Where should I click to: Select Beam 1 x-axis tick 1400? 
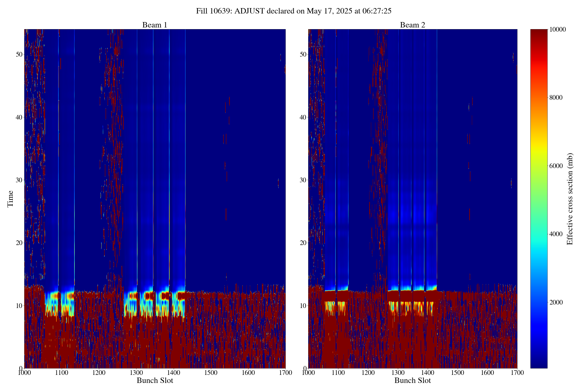click(x=173, y=373)
